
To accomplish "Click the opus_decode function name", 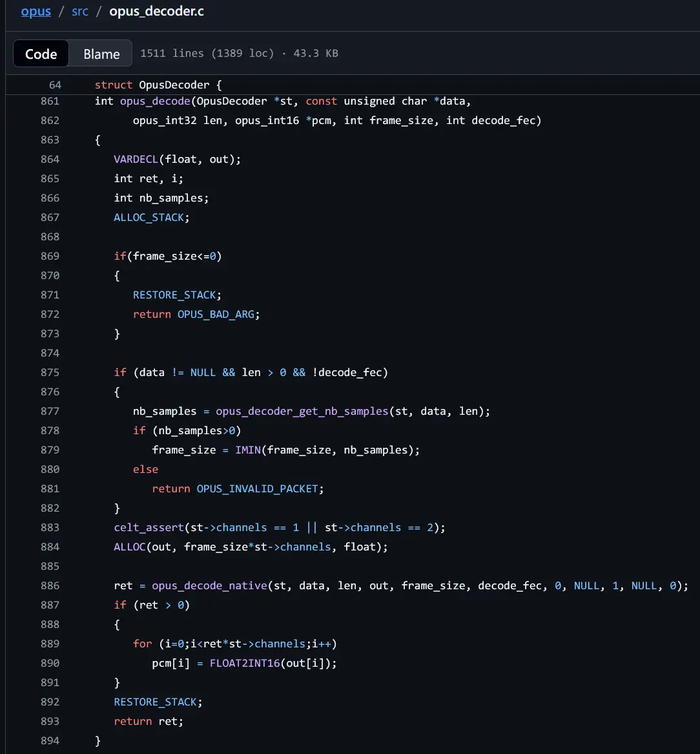I will point(154,101).
